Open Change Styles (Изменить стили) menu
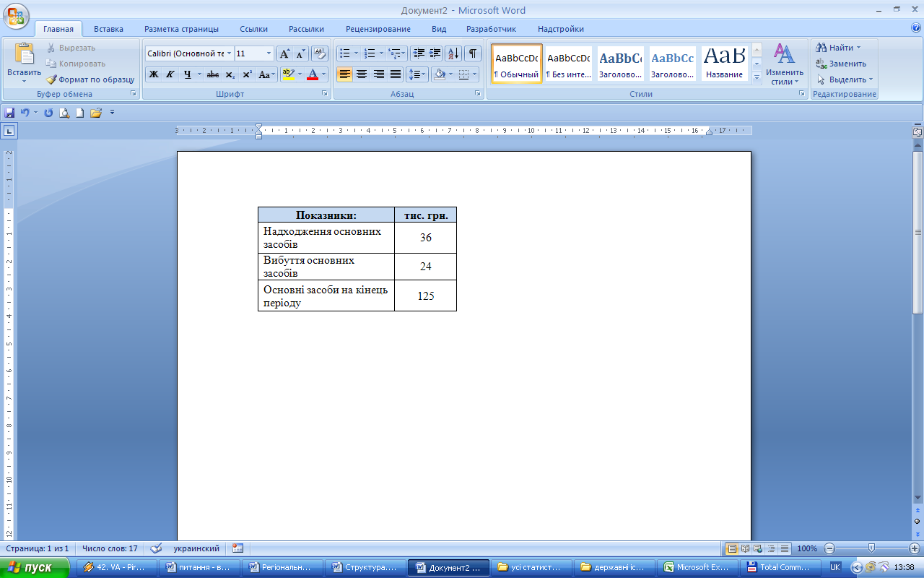This screenshot has width=924, height=578. coord(785,64)
